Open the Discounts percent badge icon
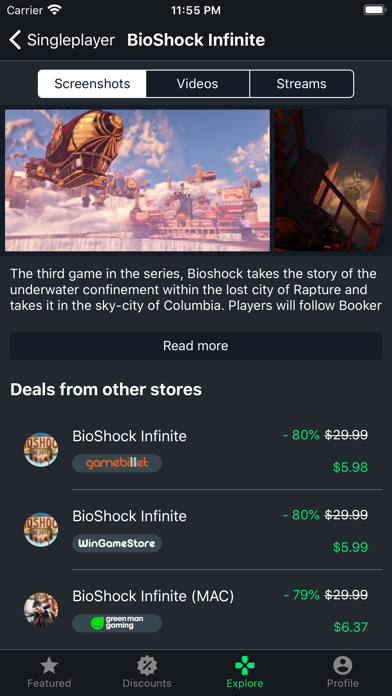 pos(147,666)
